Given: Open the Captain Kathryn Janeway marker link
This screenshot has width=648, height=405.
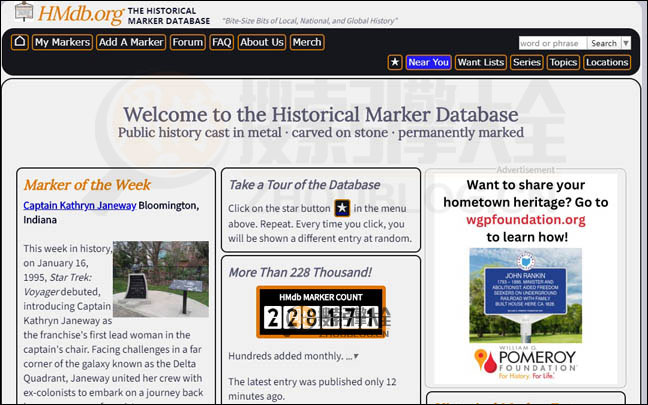Looking at the screenshot, I should pyautogui.click(x=80, y=205).
